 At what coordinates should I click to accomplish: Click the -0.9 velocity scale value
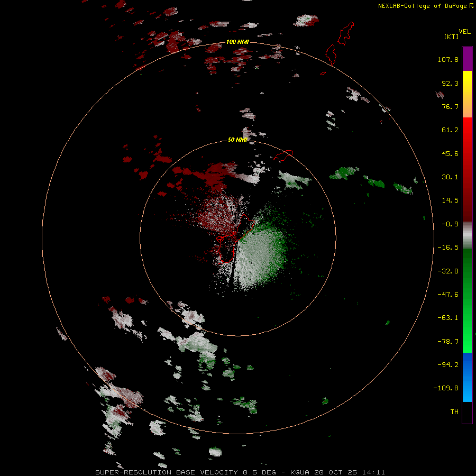click(x=450, y=224)
